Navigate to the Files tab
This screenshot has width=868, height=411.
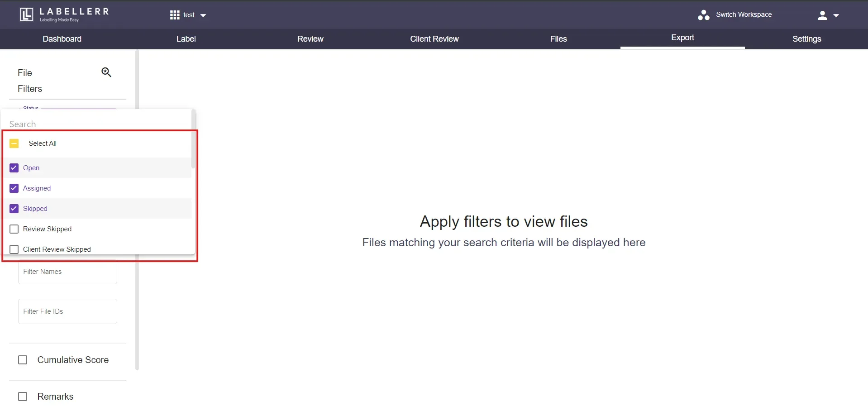click(558, 39)
